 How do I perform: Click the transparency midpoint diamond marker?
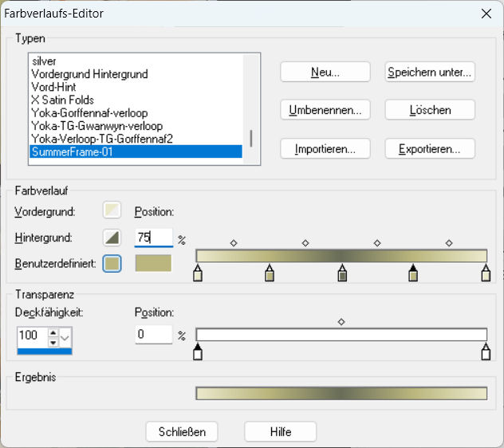pyautogui.click(x=341, y=322)
